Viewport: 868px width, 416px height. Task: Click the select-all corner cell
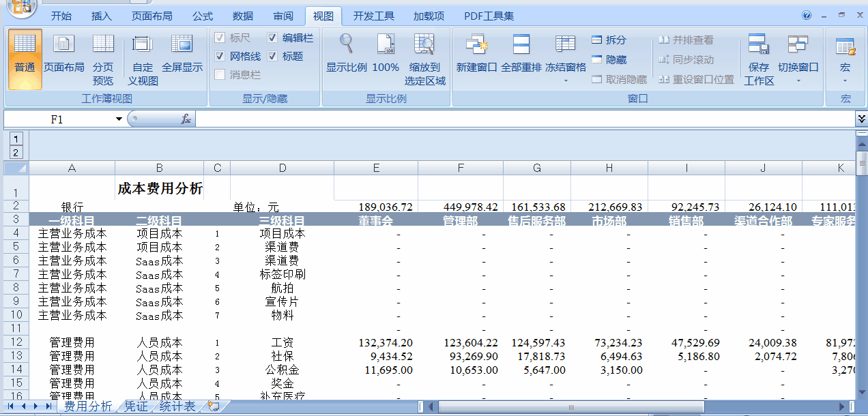[x=16, y=168]
